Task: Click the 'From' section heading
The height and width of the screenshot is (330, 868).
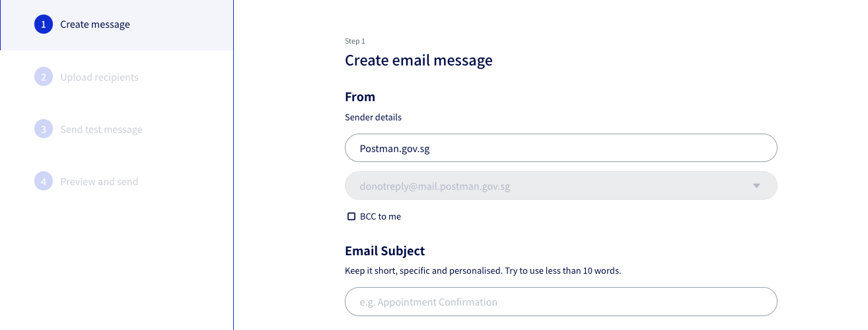Action: click(x=360, y=97)
